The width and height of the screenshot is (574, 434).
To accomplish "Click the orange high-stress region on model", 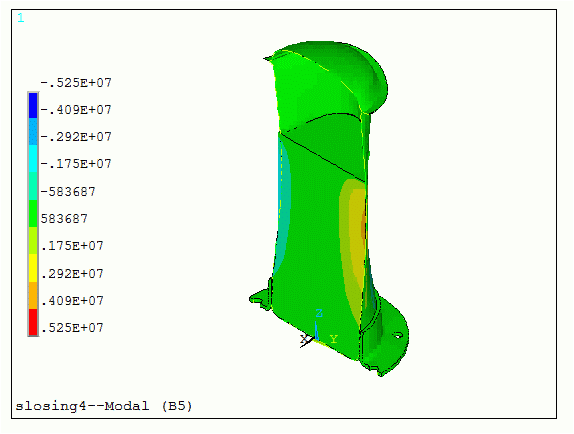I will [363, 227].
